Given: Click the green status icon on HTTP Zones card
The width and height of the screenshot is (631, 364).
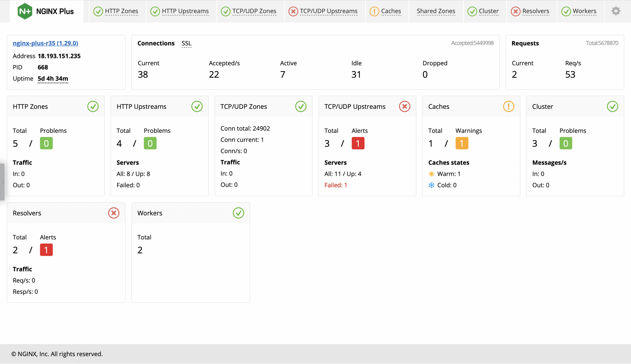Looking at the screenshot, I should point(93,106).
